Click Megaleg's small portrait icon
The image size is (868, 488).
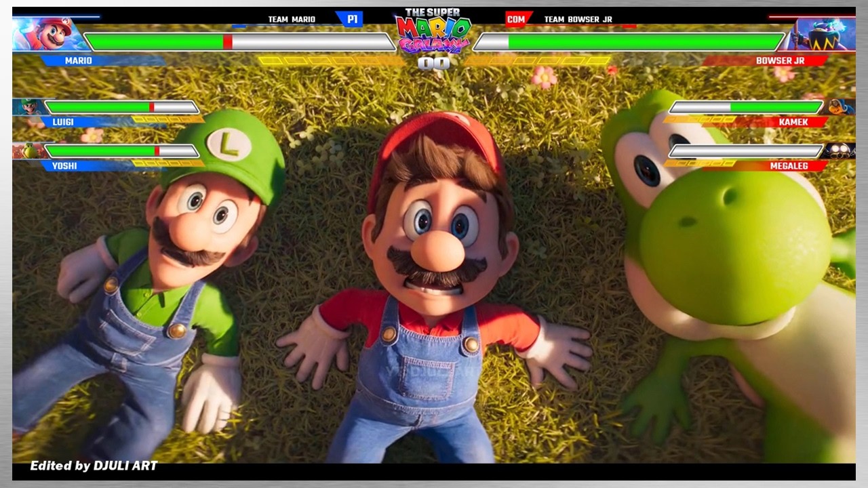pyautogui.click(x=840, y=150)
